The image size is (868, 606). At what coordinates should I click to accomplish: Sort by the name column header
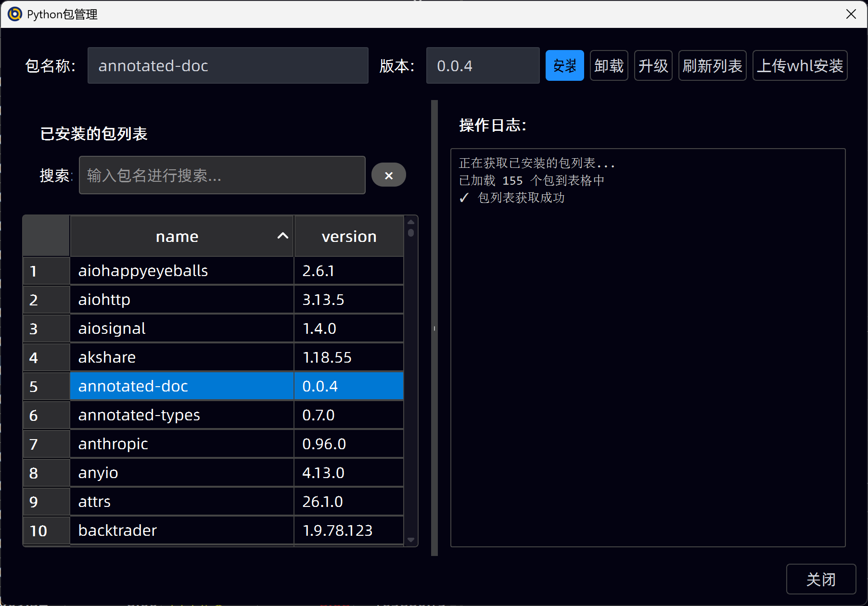pos(177,236)
